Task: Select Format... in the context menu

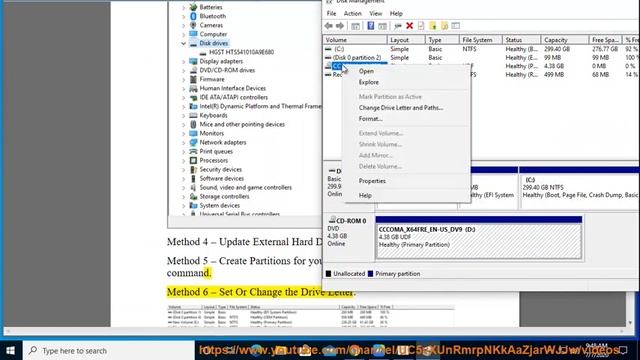Action: pos(370,119)
